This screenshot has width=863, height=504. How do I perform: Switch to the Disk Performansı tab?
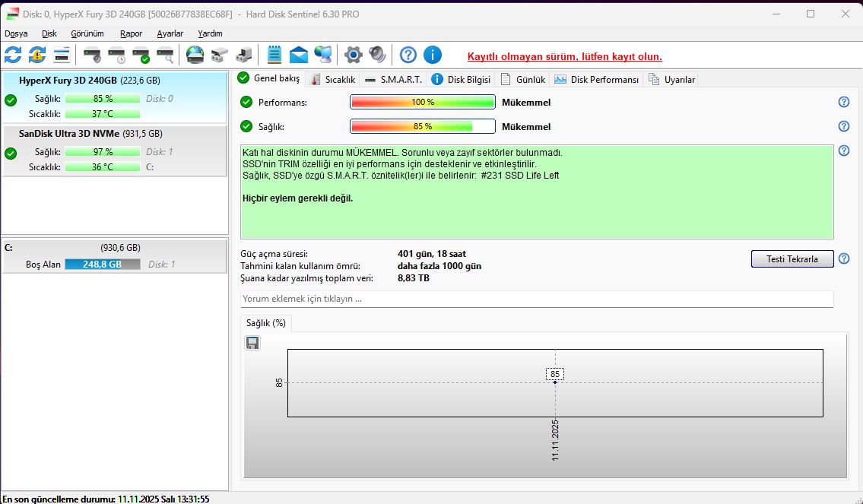[x=597, y=79]
